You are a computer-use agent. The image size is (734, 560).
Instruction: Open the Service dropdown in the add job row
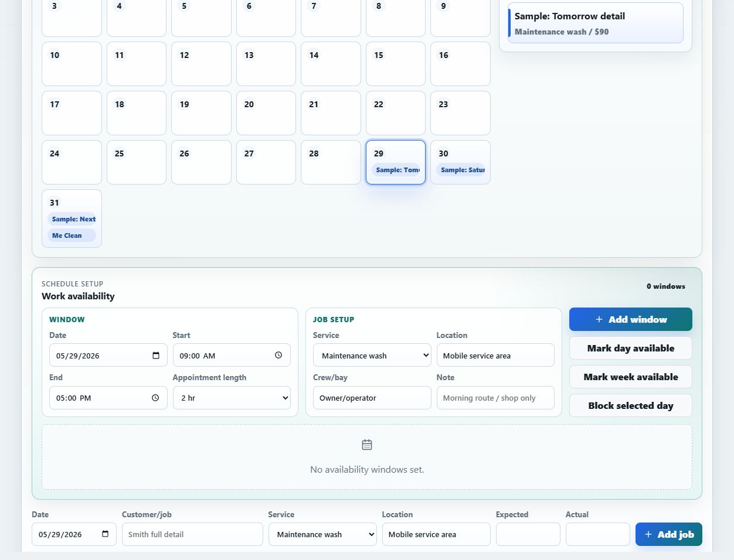click(x=322, y=534)
